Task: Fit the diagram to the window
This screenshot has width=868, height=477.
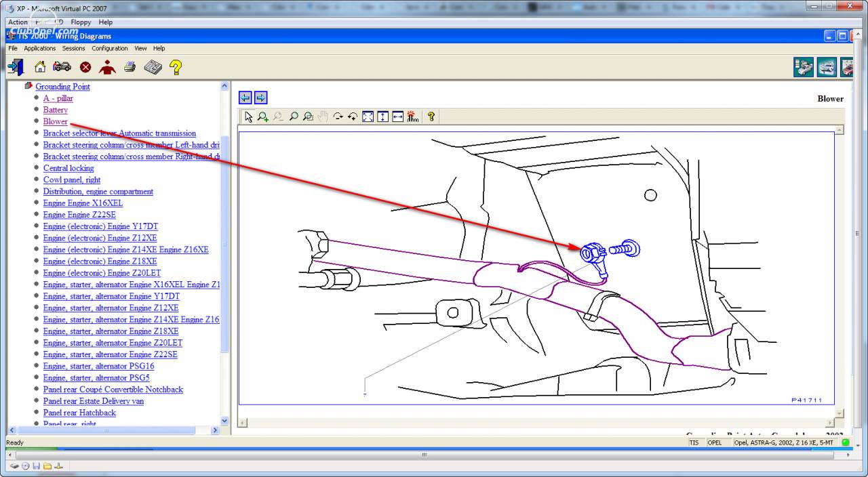Action: pyautogui.click(x=368, y=117)
